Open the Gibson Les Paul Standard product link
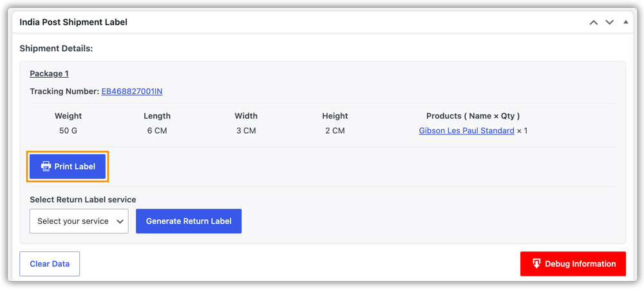Image resolution: width=644 pixels, height=290 pixels. 466,131
